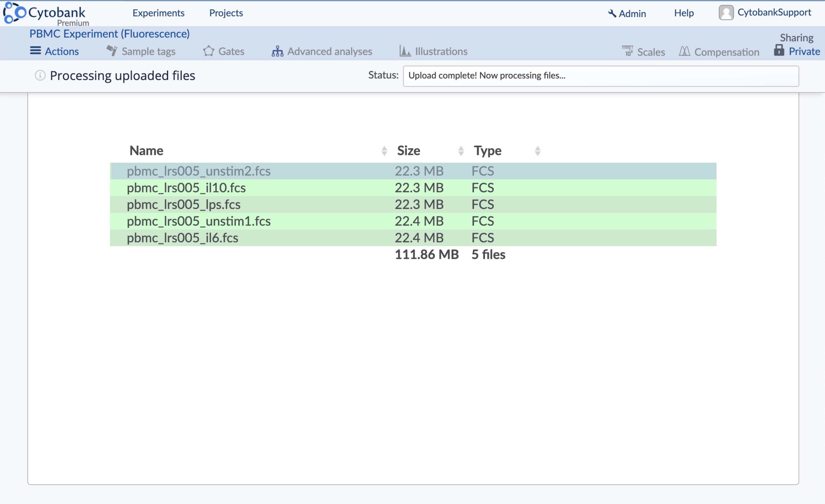
Task: Click the Name column header
Action: point(146,150)
